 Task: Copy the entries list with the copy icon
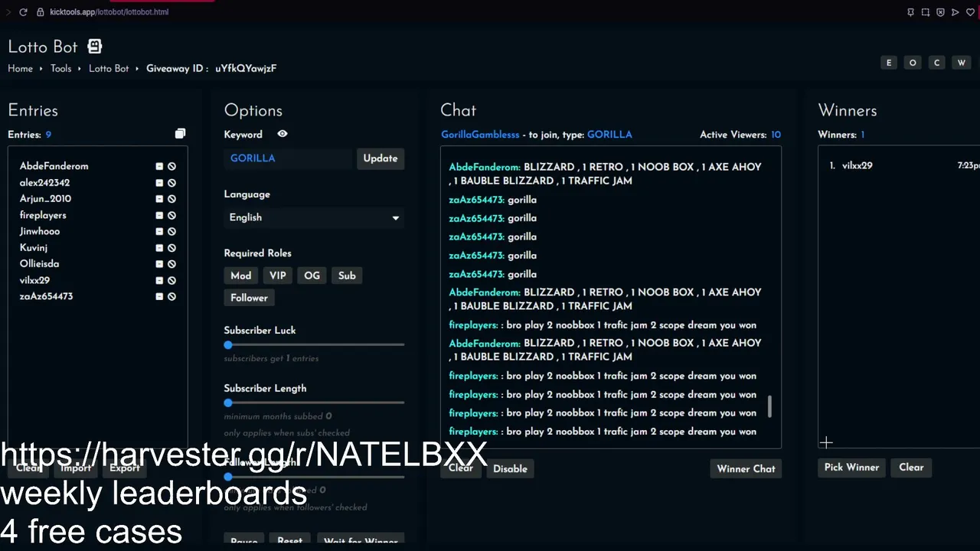point(180,134)
